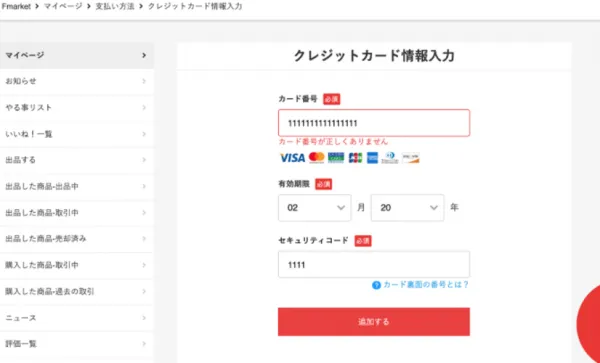Click the Diners Club logo
Viewport: 600px width, 363px height.
coord(390,158)
